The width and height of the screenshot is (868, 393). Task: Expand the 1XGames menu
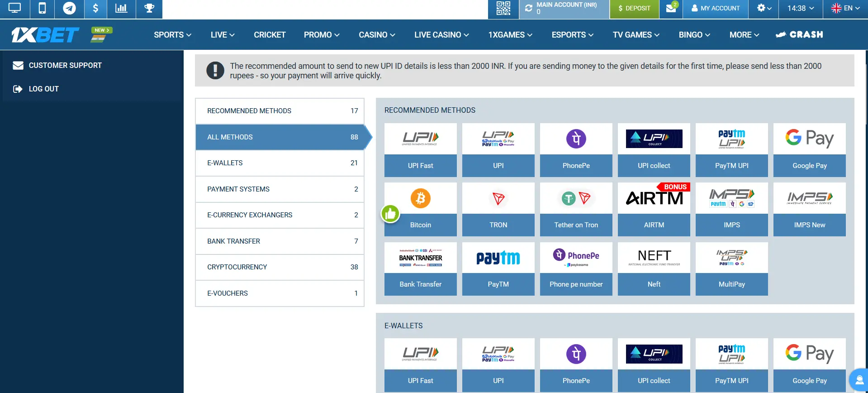click(510, 35)
